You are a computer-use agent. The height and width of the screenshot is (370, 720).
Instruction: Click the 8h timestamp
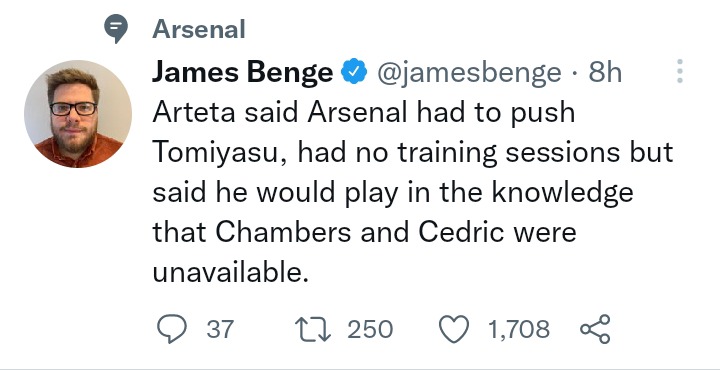point(605,72)
